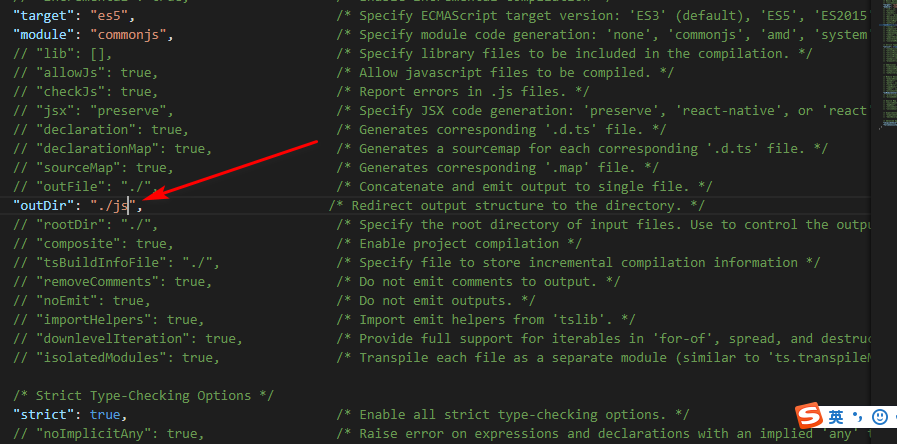Place cursor in the "./js" outDir value
The height and width of the screenshot is (444, 897).
click(113, 205)
